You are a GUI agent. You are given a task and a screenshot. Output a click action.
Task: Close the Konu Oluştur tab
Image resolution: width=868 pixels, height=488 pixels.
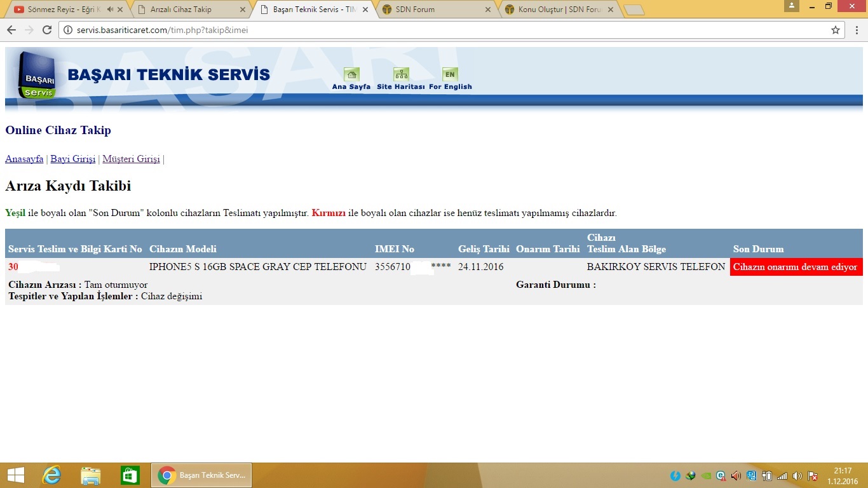(610, 10)
